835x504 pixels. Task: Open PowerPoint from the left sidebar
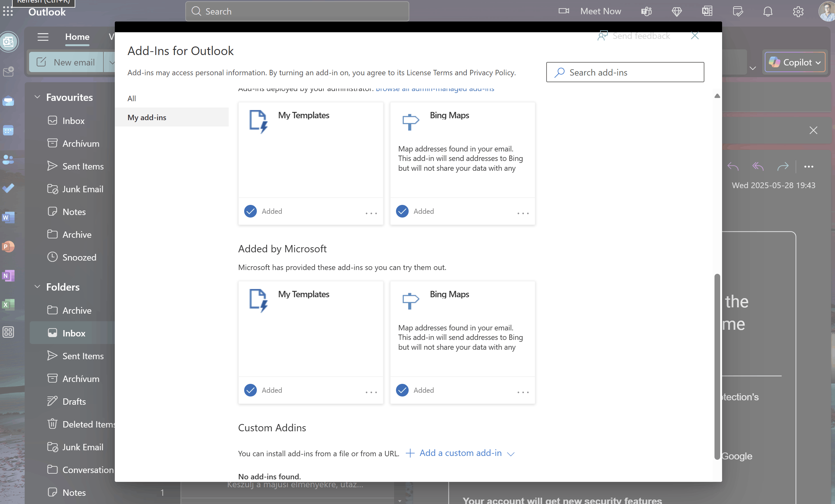[x=8, y=247]
